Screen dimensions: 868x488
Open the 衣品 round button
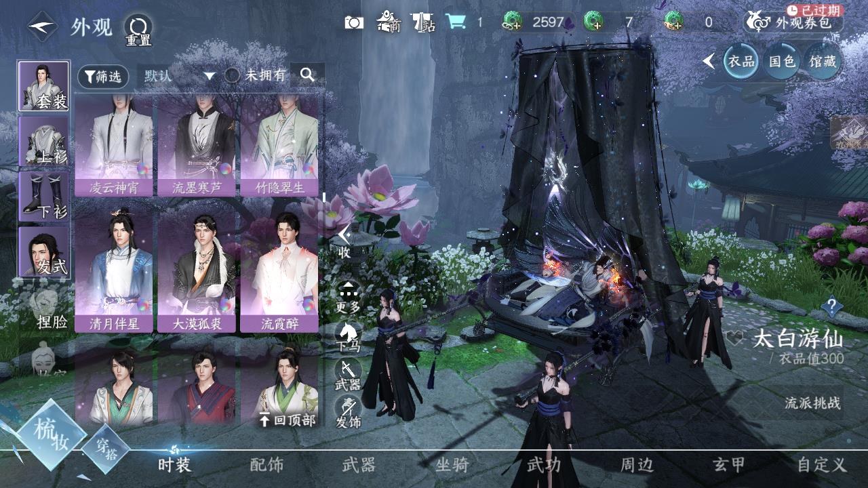tap(741, 62)
